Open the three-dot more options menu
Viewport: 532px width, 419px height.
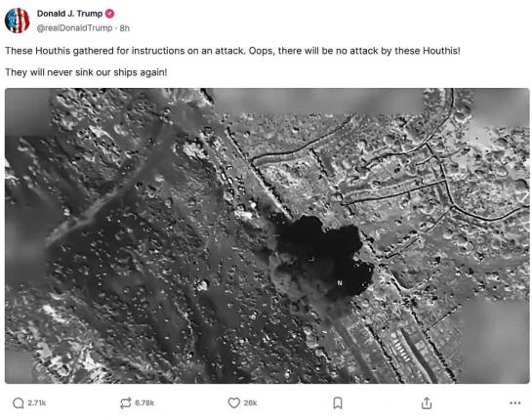tap(515, 403)
